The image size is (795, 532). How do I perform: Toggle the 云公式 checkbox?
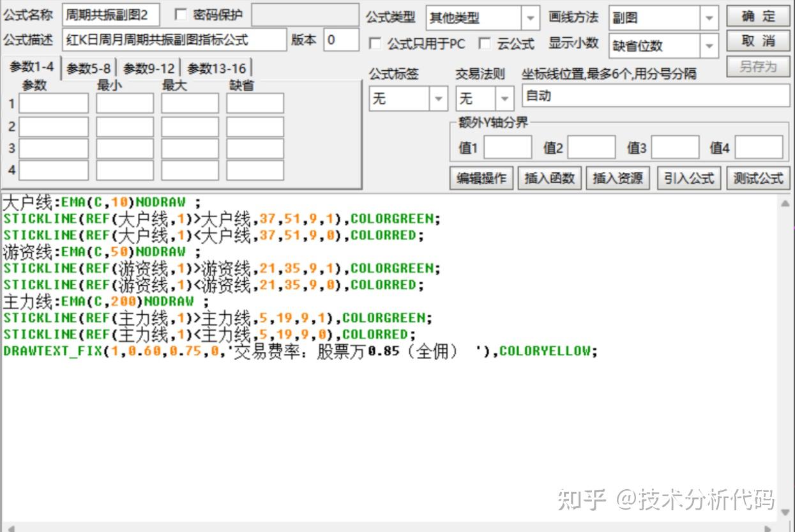pyautogui.click(x=485, y=43)
